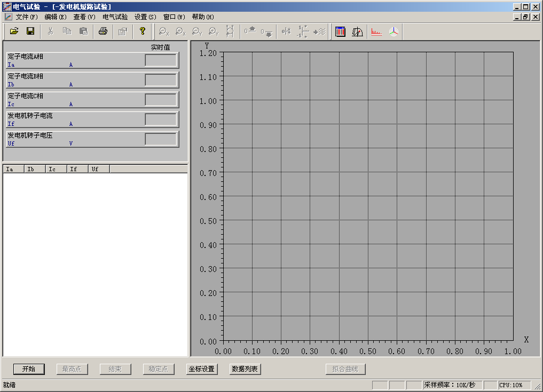Click the printer icon in toolbar
Viewport: 543px width, 392px height.
point(103,31)
